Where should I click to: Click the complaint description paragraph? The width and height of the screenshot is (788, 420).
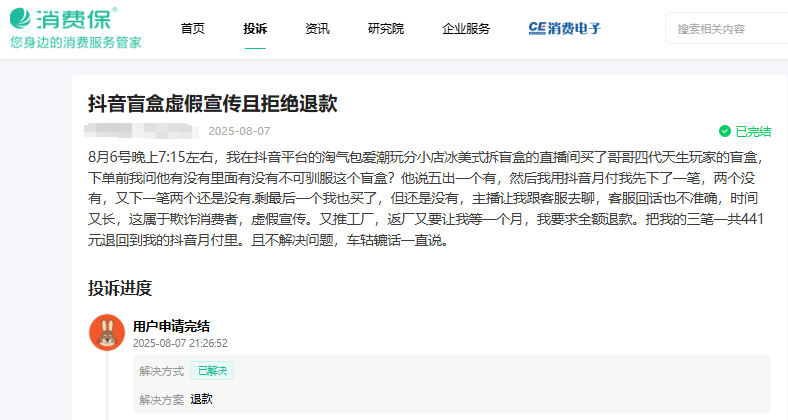[x=426, y=199]
